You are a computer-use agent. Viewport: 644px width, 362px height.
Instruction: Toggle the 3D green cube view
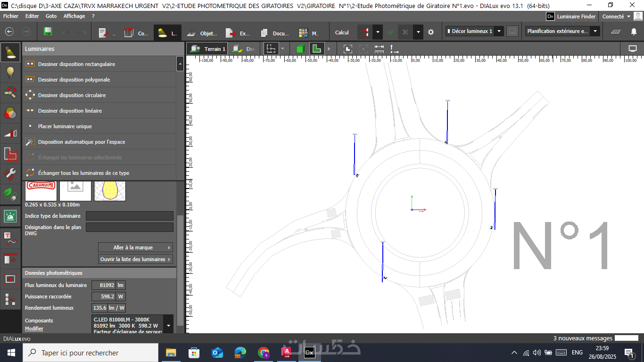click(300, 49)
